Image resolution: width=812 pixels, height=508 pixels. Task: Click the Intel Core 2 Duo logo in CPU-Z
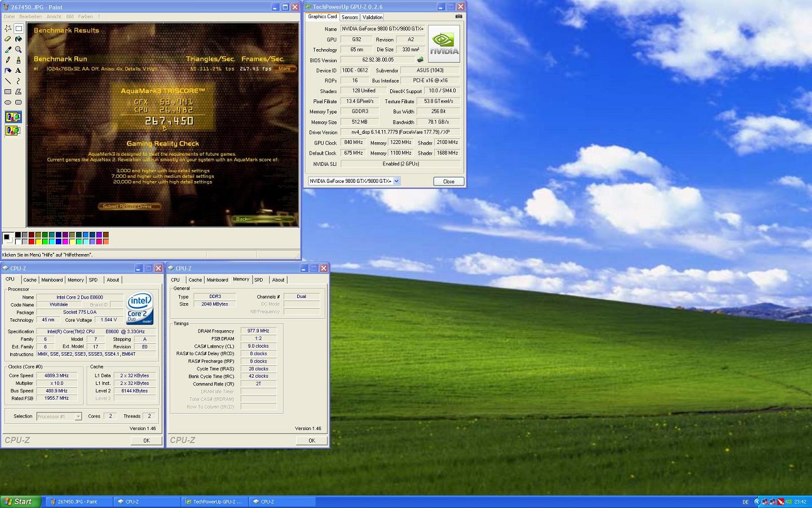click(x=139, y=308)
